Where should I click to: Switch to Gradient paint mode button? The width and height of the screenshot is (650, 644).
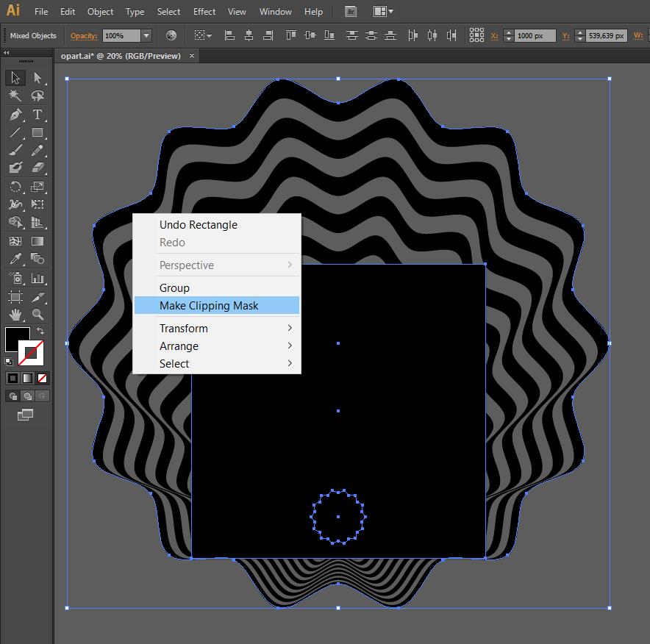(27, 378)
